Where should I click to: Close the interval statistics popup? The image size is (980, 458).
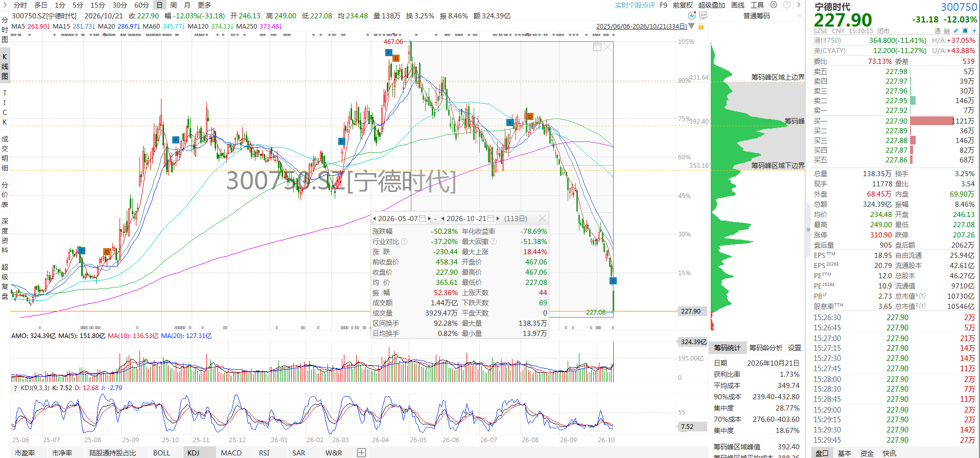pyautogui.click(x=542, y=219)
